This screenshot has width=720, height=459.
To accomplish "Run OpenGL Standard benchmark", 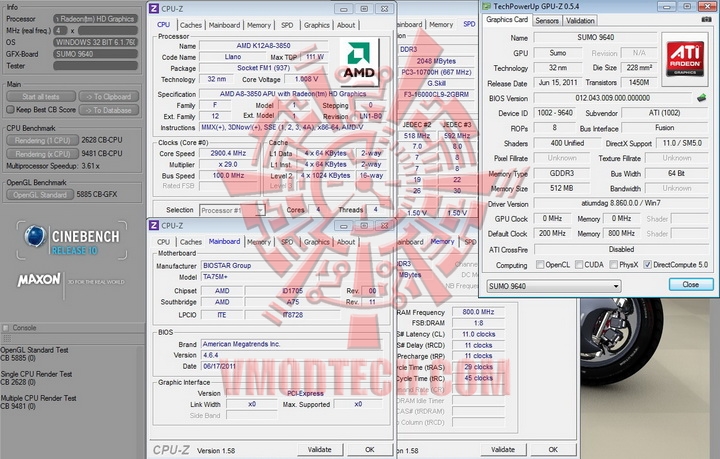I will [x=40, y=195].
